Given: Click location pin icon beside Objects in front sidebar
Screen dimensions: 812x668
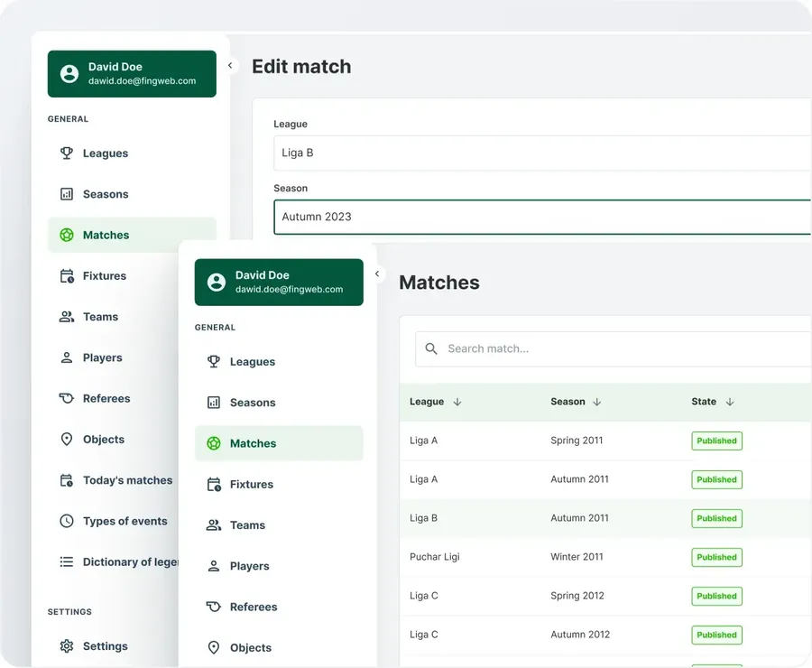Looking at the screenshot, I should [x=214, y=648].
